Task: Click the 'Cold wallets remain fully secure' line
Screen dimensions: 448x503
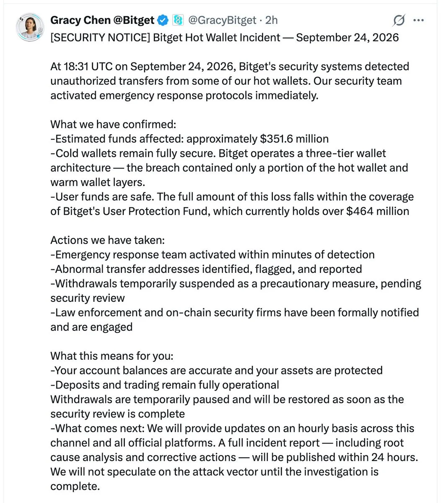Action: point(229,168)
